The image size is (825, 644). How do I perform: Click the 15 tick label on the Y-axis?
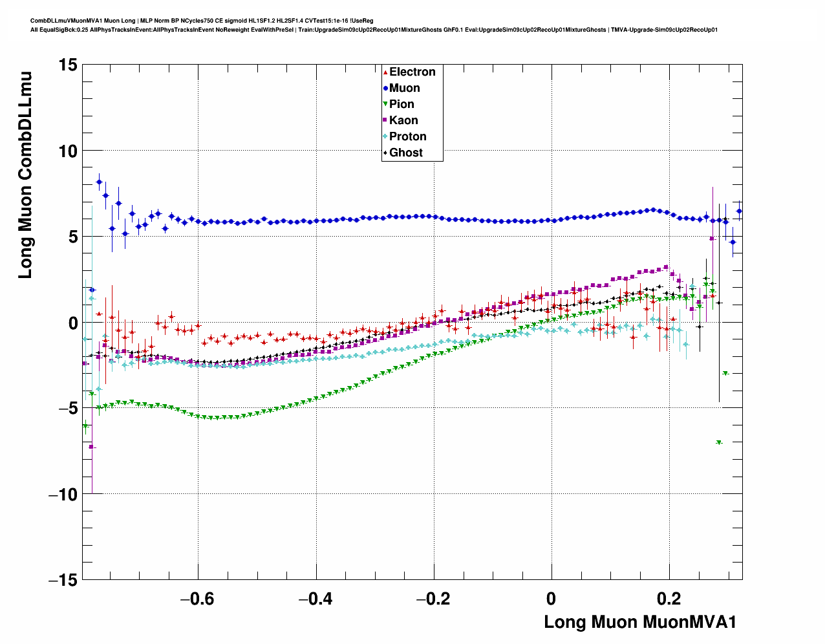tap(67, 65)
